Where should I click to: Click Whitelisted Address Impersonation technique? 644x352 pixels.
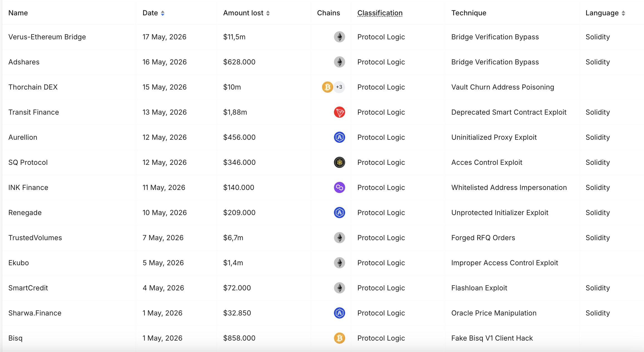point(509,187)
